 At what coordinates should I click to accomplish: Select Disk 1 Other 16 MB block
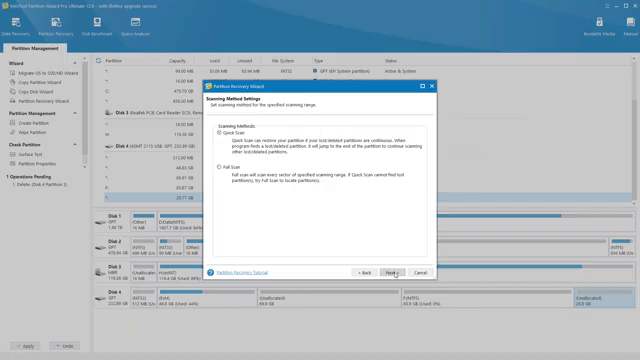click(144, 222)
